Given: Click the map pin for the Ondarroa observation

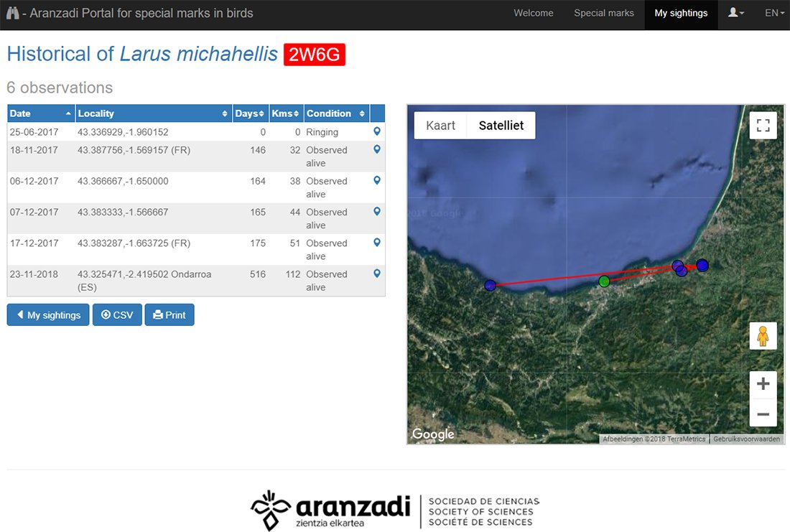Looking at the screenshot, I should coord(377,274).
